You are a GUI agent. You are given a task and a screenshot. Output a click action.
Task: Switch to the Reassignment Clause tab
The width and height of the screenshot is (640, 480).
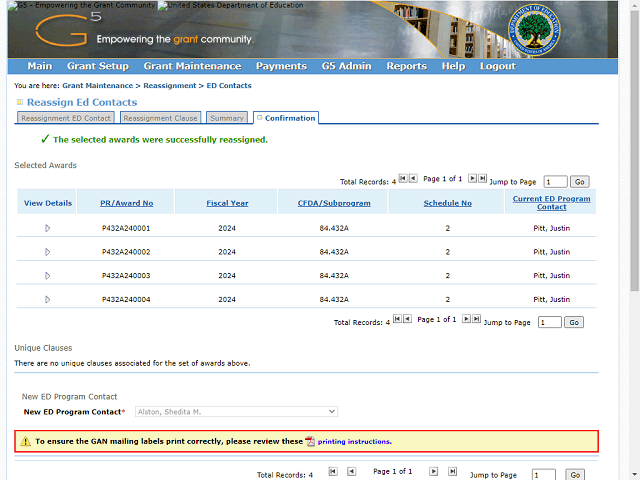pos(161,118)
